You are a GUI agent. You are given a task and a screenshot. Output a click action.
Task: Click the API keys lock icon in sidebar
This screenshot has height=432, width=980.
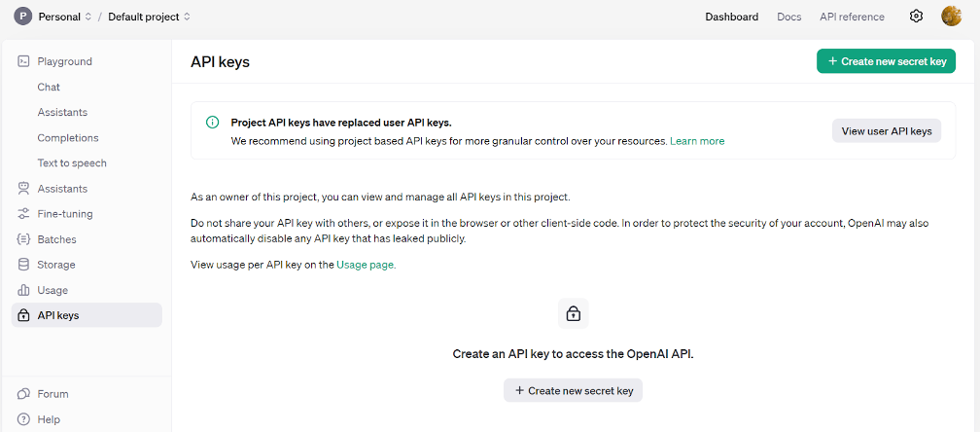pyautogui.click(x=23, y=315)
